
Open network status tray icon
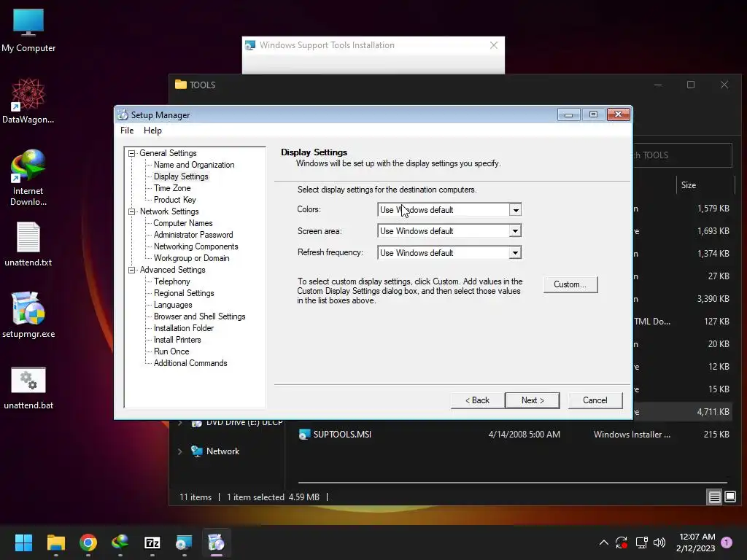coord(641,542)
